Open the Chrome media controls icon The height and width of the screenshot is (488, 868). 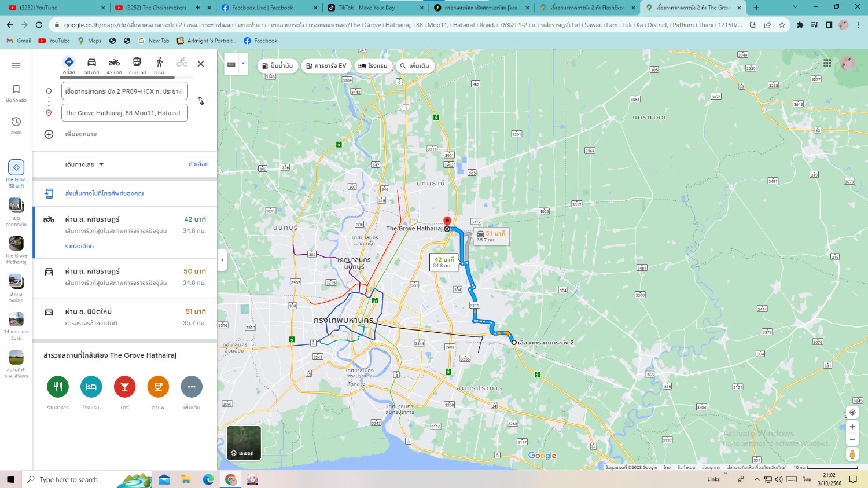pos(814,25)
